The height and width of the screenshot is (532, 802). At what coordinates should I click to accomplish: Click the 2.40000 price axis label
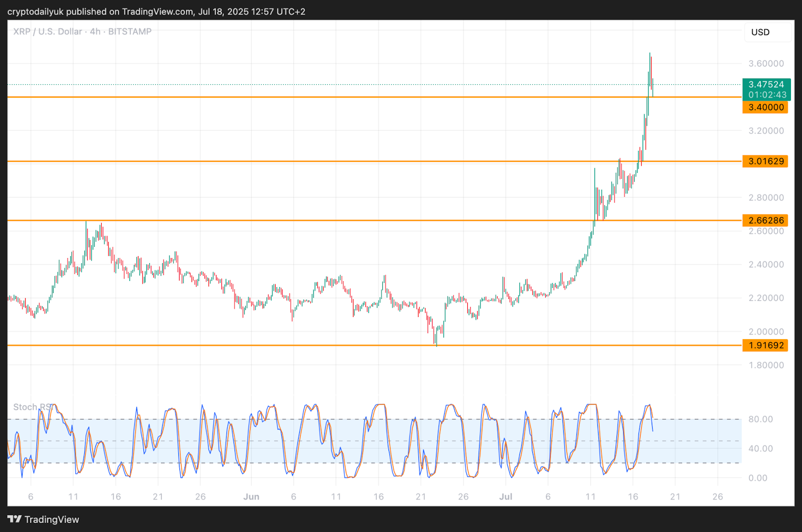click(766, 264)
